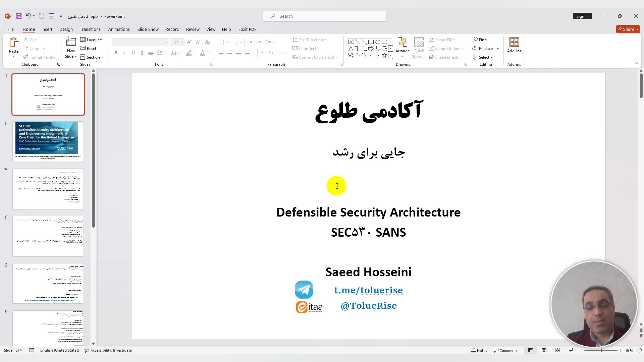Click Reset slide button

pyautogui.click(x=88, y=48)
